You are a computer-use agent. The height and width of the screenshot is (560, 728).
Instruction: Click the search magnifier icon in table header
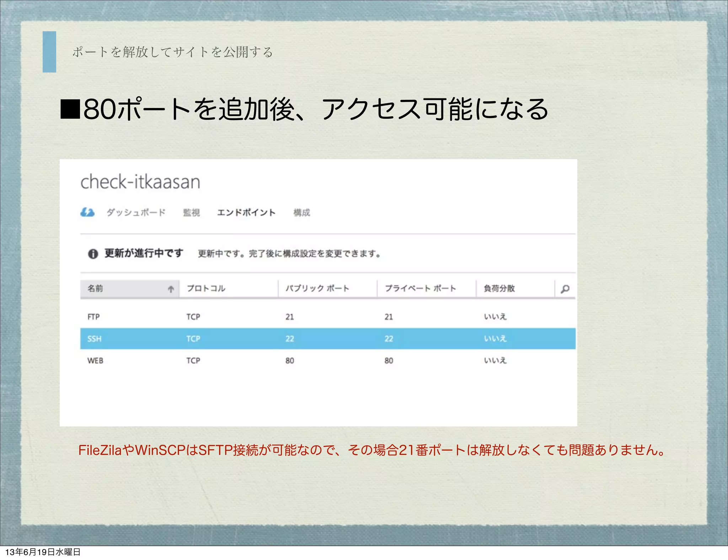click(565, 289)
